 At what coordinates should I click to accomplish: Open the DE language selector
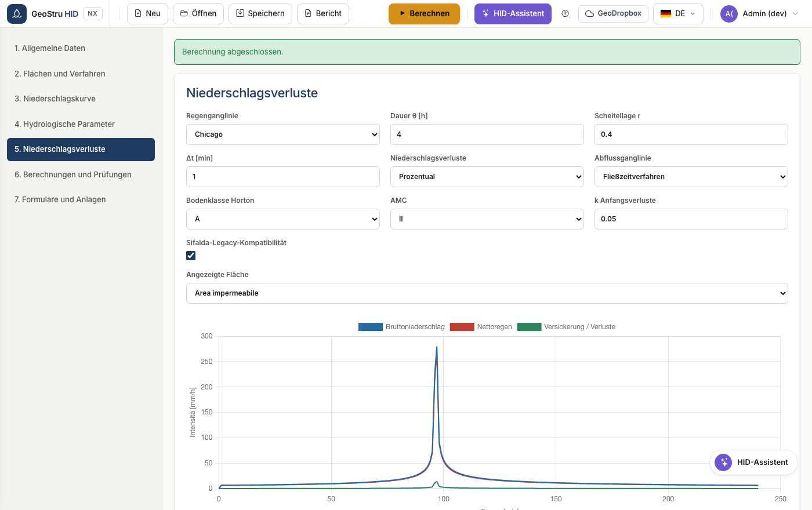(x=678, y=13)
